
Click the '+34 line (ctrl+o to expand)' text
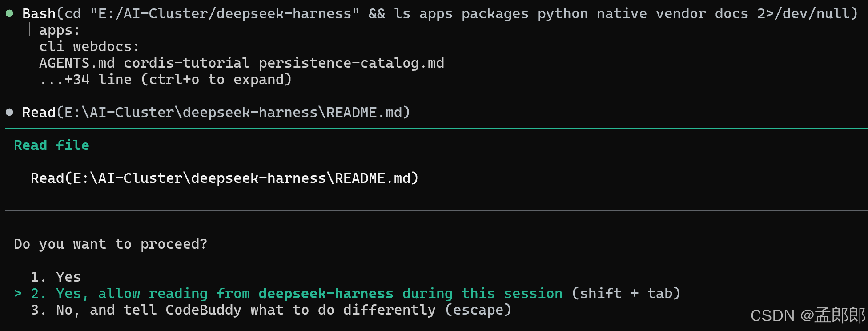pyautogui.click(x=165, y=80)
